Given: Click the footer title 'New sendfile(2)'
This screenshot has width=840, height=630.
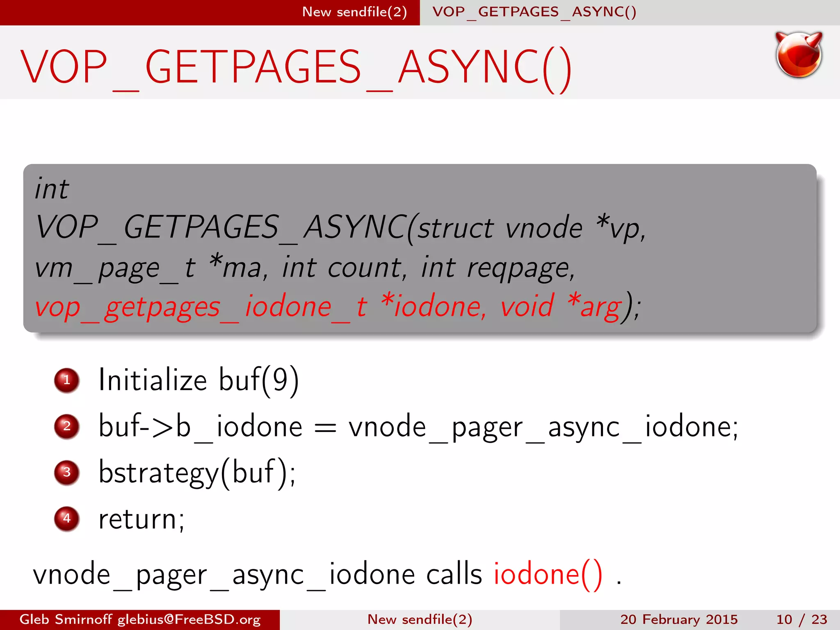Looking at the screenshot, I should [420, 619].
